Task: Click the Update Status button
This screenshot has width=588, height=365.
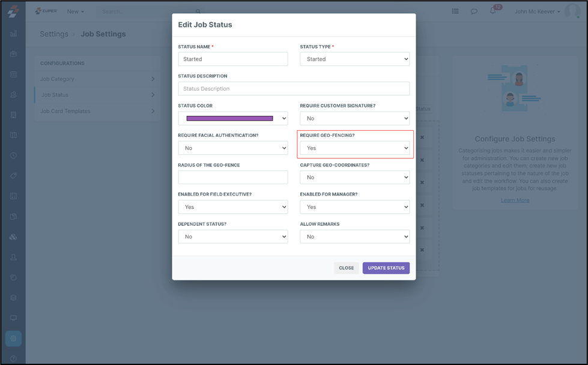Action: coord(386,268)
